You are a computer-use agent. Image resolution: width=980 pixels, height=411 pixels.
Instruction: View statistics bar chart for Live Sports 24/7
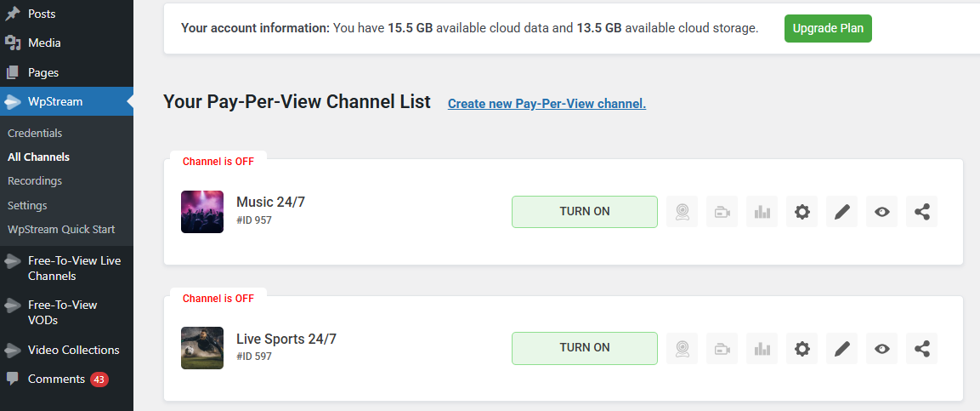pyautogui.click(x=762, y=348)
